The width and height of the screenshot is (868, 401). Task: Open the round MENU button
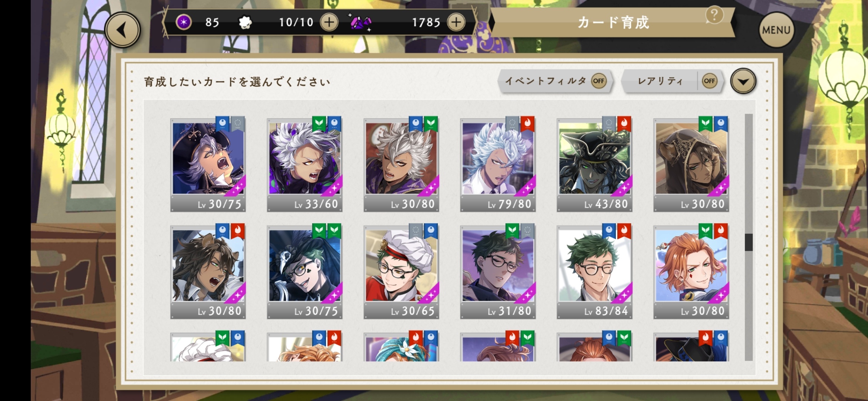[x=776, y=30]
